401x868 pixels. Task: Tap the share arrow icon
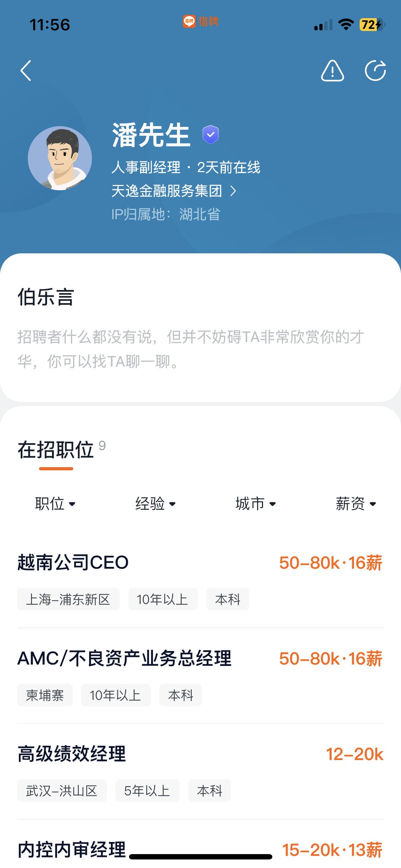pyautogui.click(x=375, y=71)
